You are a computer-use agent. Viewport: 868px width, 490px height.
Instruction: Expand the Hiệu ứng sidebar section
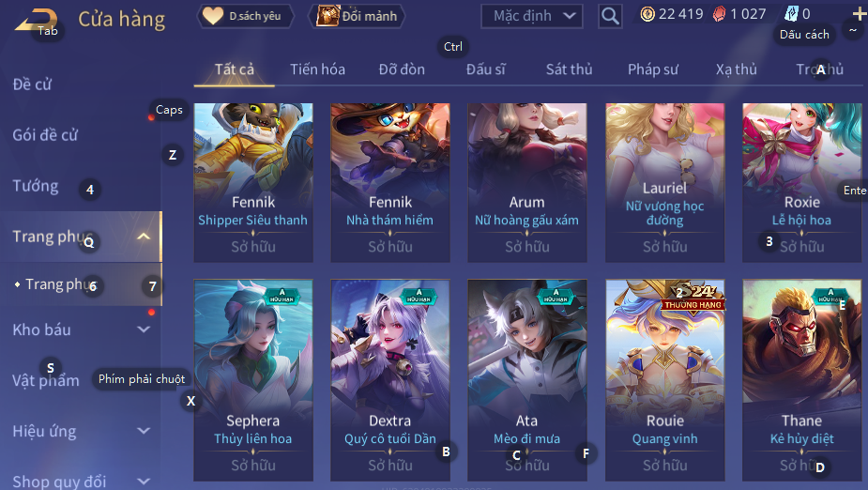[x=144, y=431]
